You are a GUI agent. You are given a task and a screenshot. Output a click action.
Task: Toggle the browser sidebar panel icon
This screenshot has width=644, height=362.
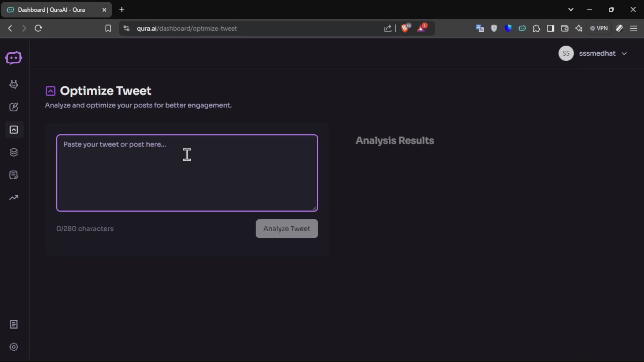(x=550, y=28)
